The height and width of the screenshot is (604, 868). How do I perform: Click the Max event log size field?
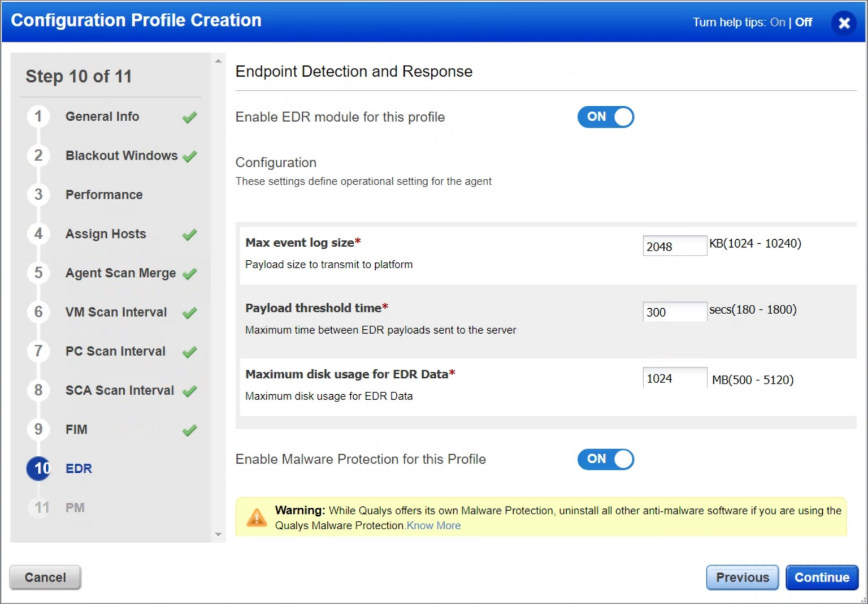675,246
